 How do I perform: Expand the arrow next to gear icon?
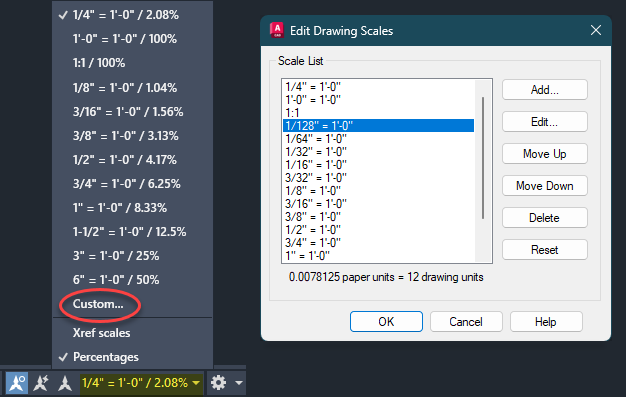(x=239, y=383)
